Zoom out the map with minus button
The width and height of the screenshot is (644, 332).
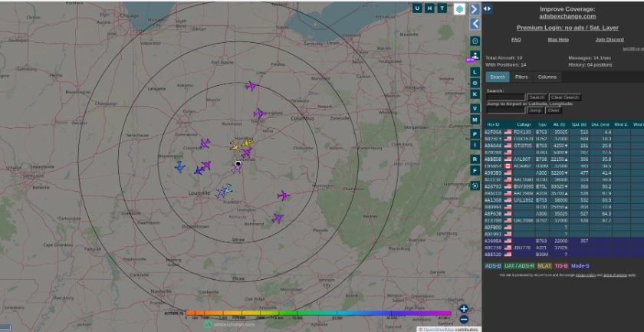[x=464, y=320]
